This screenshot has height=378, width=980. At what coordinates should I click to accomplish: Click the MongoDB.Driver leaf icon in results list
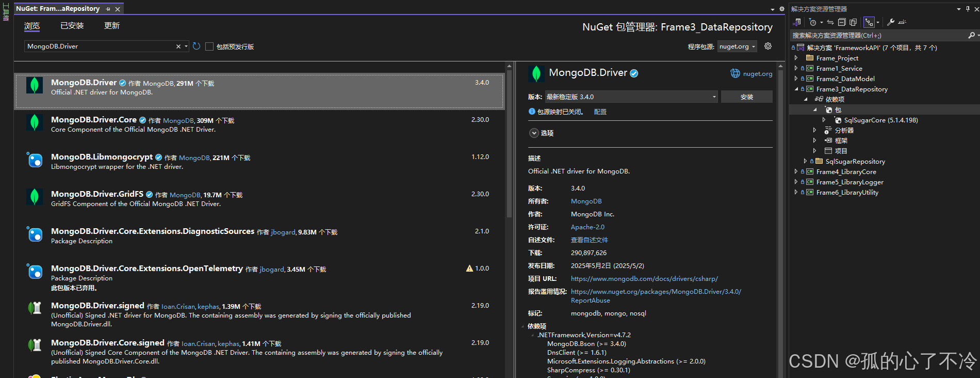35,85
